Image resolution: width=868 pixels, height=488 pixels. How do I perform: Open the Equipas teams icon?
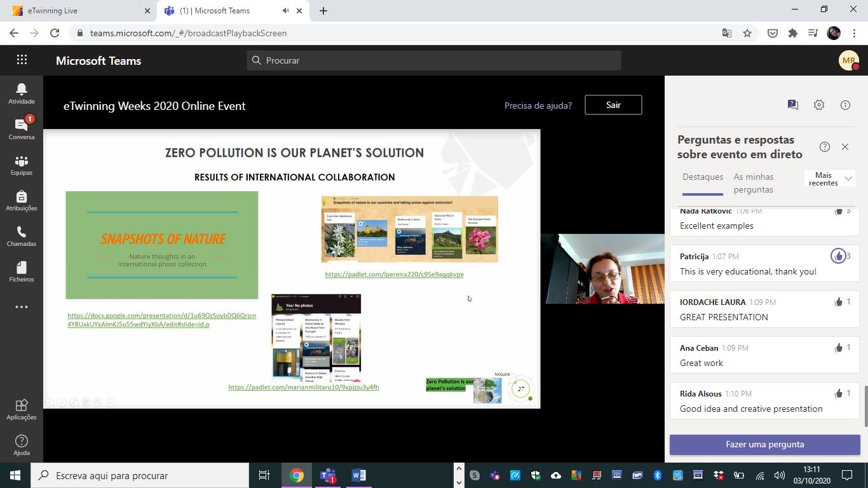pyautogui.click(x=22, y=165)
